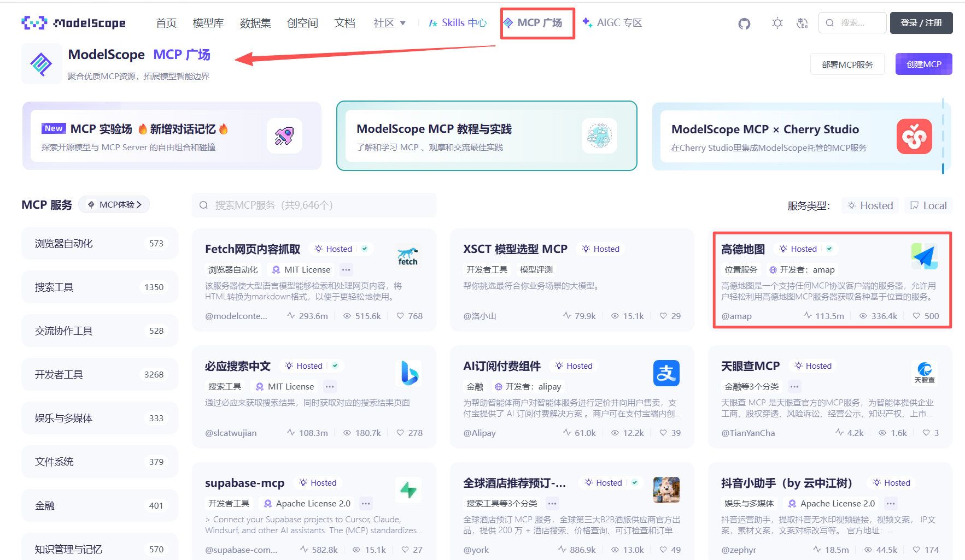Click the header 搜索 input field
This screenshot has height=560, width=965.
(x=852, y=23)
